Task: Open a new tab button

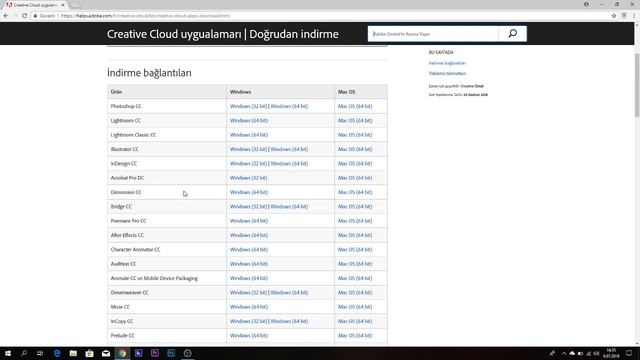Action: point(76,5)
